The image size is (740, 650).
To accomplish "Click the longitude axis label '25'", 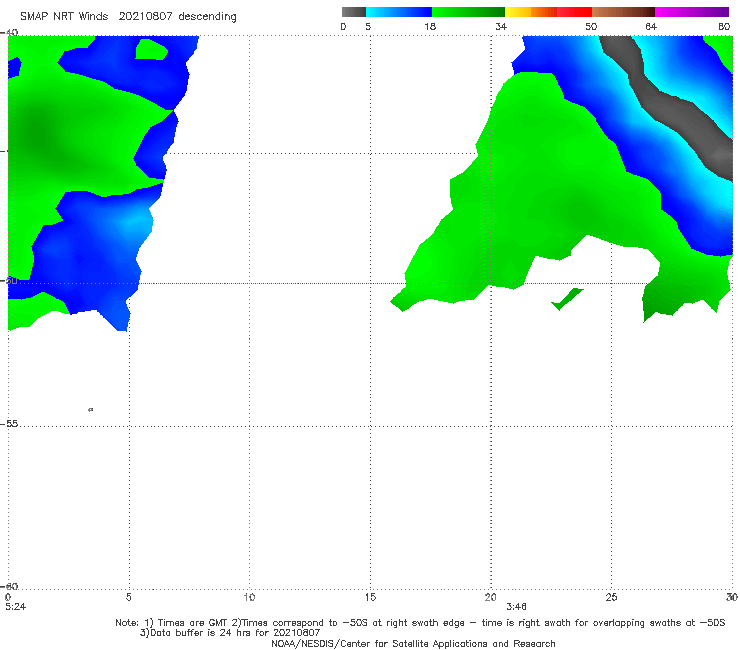I will pyautogui.click(x=611, y=597).
